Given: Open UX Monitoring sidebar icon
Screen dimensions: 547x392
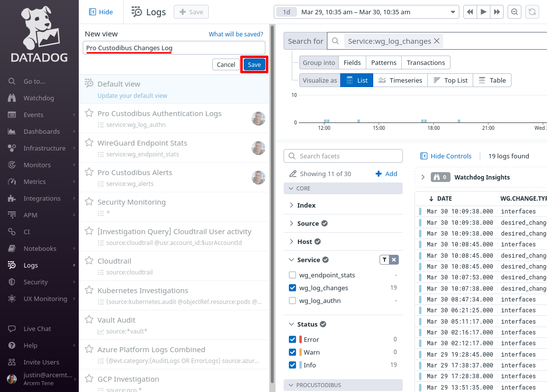Looking at the screenshot, I should coord(12,299).
